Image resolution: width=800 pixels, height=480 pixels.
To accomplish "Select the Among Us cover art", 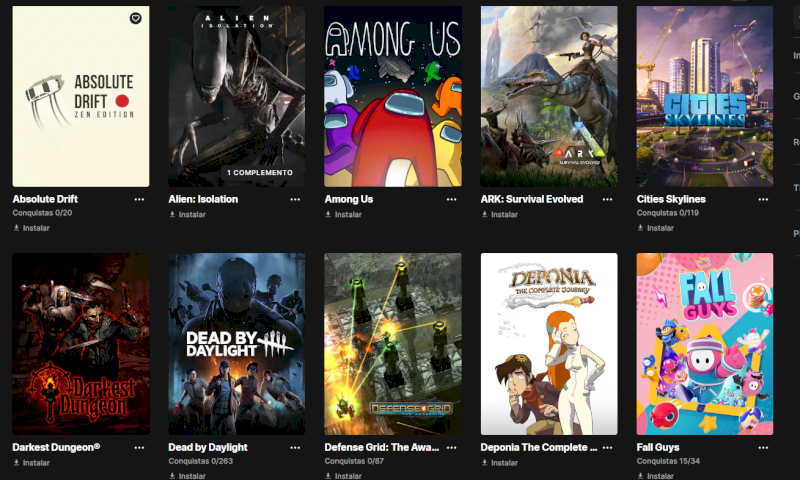I will [393, 96].
